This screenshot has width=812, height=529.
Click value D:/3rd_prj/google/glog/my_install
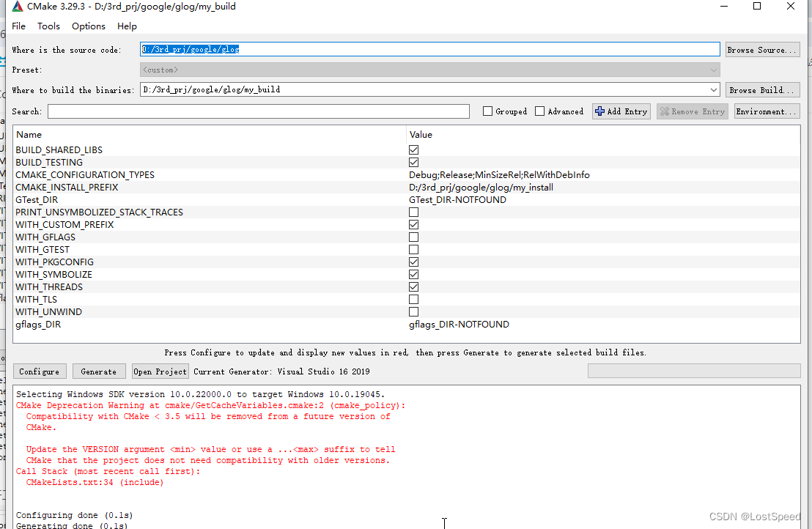(481, 188)
